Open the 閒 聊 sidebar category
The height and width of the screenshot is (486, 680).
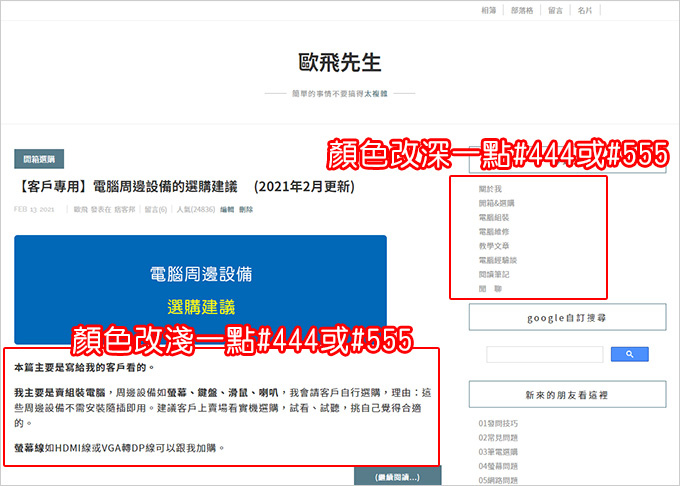490,289
